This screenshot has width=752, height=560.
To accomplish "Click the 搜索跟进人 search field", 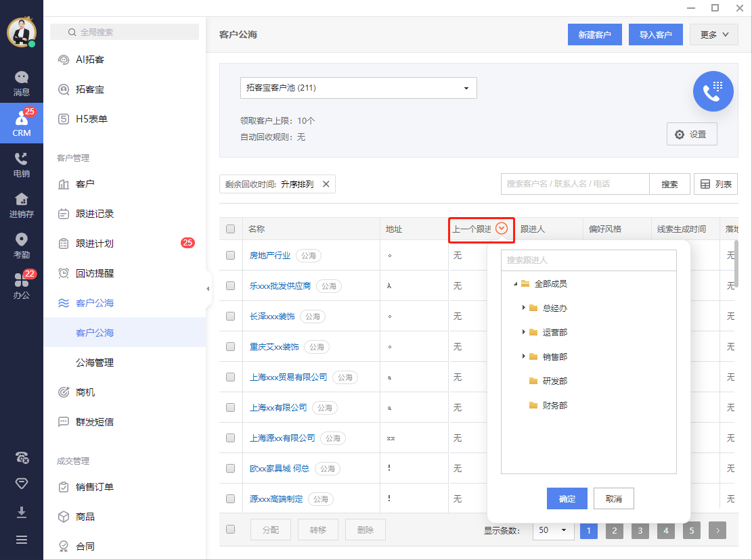I will [x=588, y=260].
